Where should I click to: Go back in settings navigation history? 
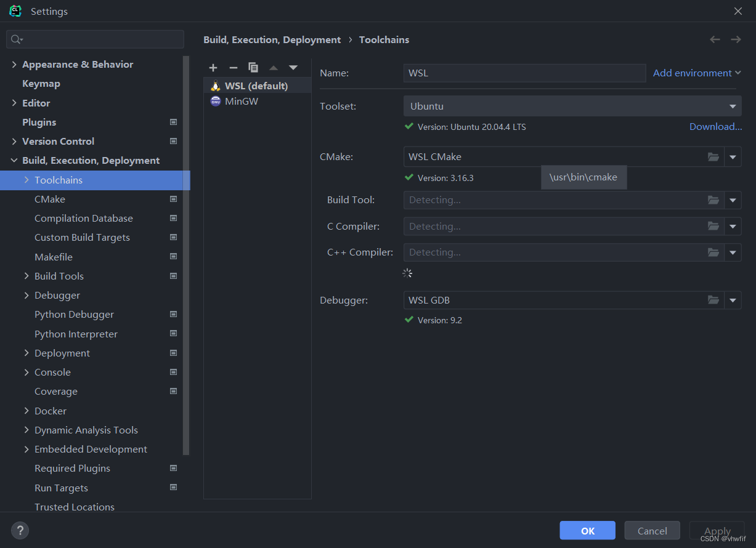pyautogui.click(x=715, y=39)
